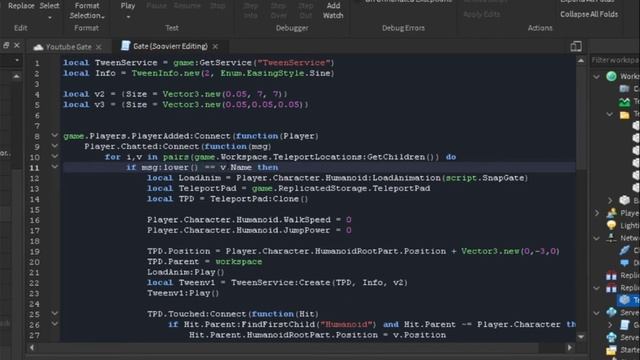Select the Gate script icon in Explorer
The image size is (640, 360).
tap(624, 325)
